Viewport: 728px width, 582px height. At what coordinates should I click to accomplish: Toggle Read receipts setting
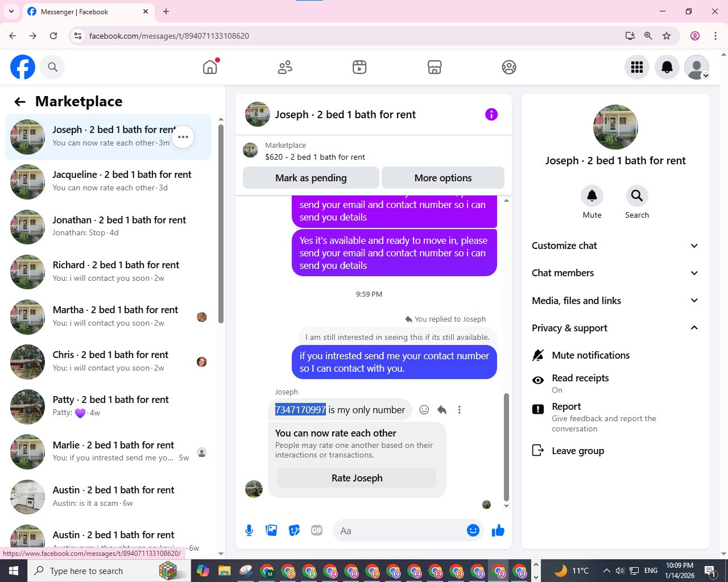615,383
